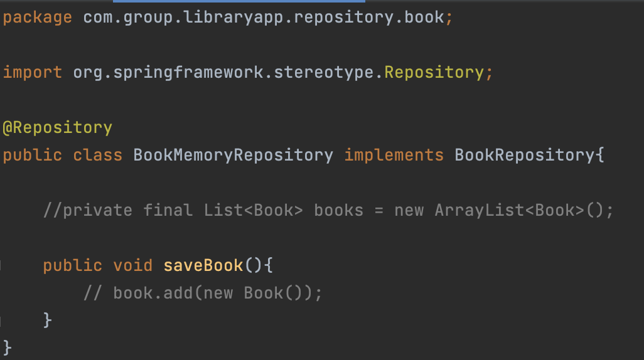Click the 'void' return type keyword

coord(133,265)
